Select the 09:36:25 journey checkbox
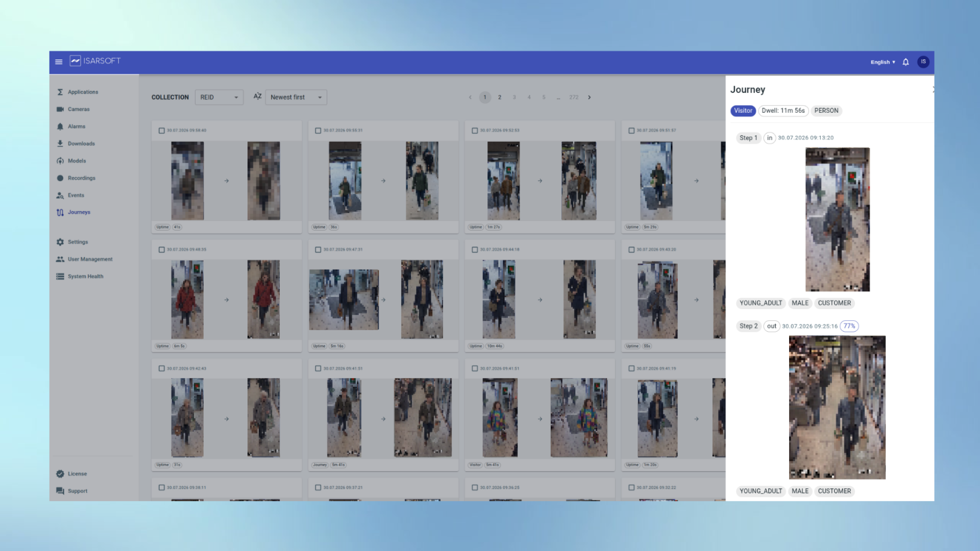Screen dimensions: 980x551 [475, 488]
